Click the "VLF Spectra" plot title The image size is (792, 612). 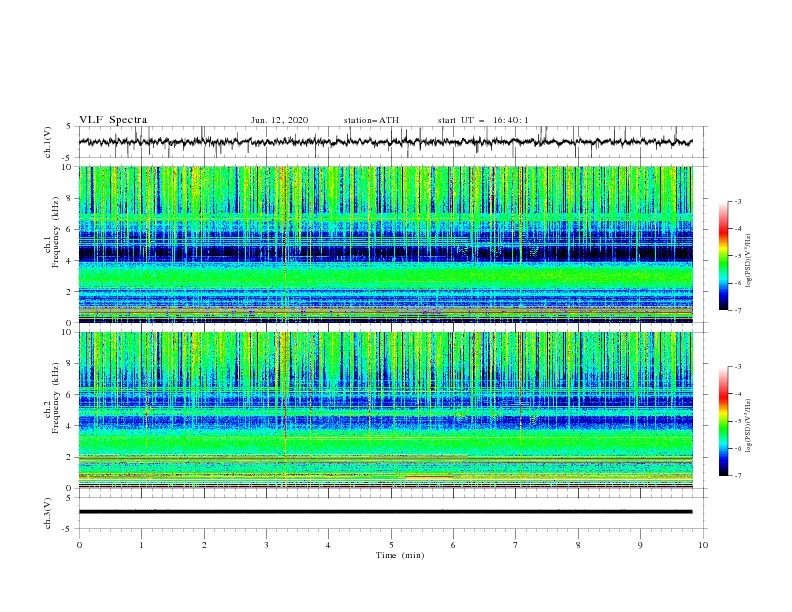click(113, 120)
